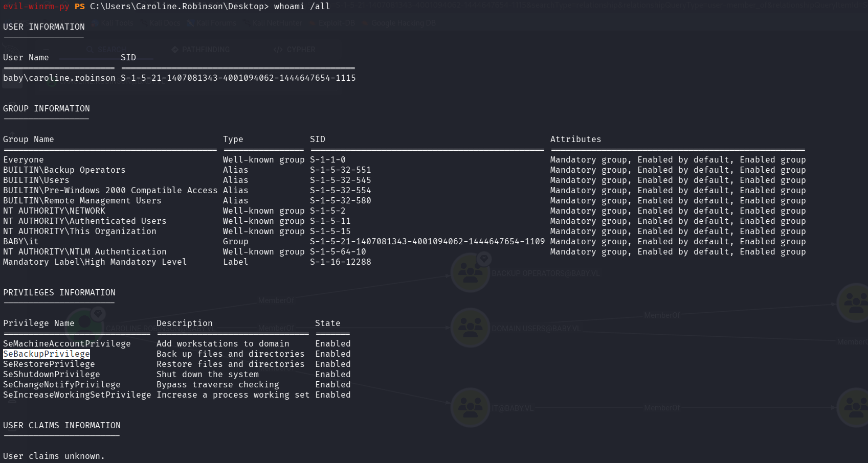868x463 pixels.
Task: Click the SeIncreaseWorkingSetPrivilege entry
Action: point(77,395)
